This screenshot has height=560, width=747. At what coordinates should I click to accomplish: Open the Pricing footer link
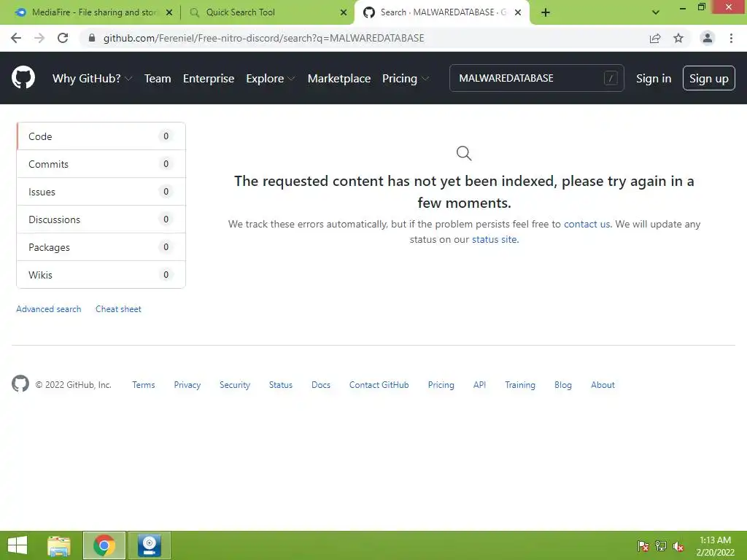pyautogui.click(x=441, y=385)
